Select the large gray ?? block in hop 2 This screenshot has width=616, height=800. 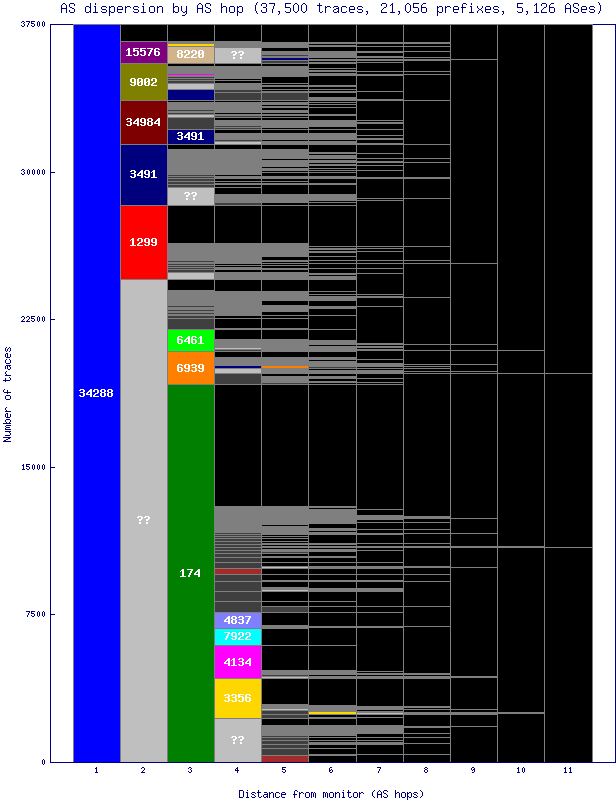coord(143,520)
